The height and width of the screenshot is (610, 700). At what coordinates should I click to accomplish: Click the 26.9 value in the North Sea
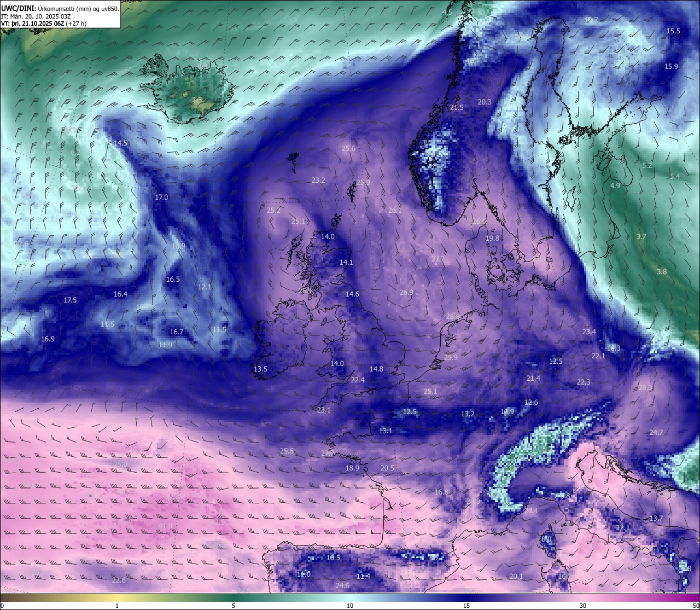[406, 292]
